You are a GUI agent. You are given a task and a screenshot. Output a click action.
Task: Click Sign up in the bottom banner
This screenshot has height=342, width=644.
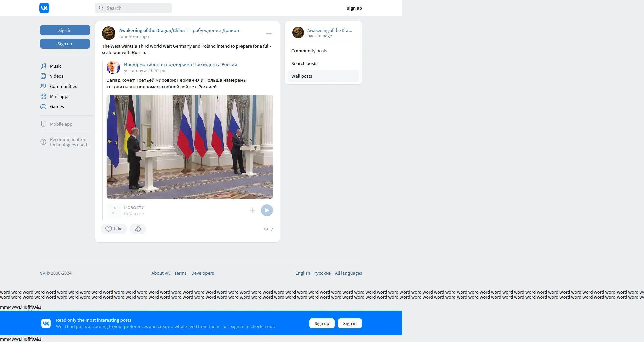coord(322,323)
